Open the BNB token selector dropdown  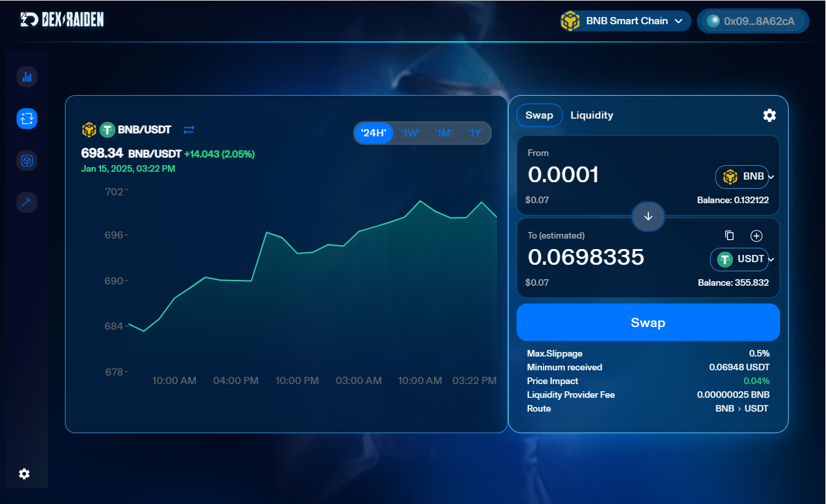[744, 176]
